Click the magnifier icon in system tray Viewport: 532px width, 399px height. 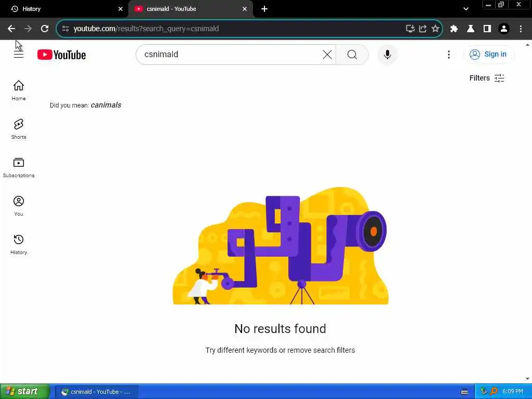click(x=494, y=391)
